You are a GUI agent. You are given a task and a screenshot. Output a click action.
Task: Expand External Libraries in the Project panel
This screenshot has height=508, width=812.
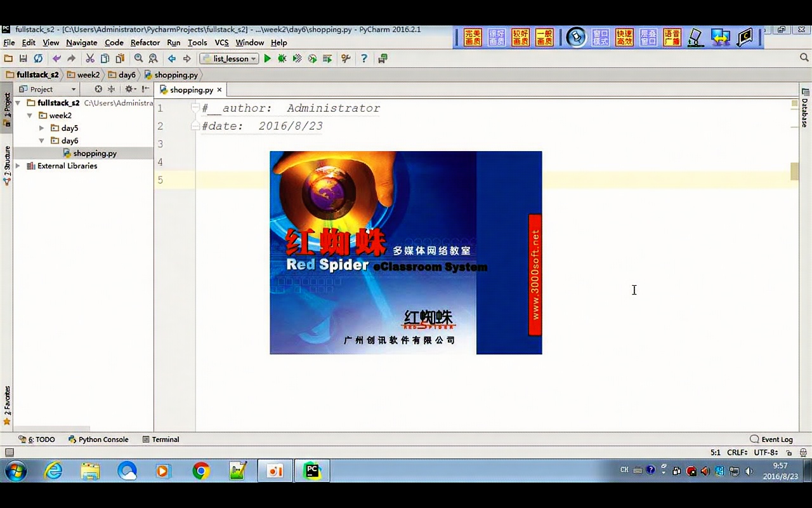[x=18, y=166]
